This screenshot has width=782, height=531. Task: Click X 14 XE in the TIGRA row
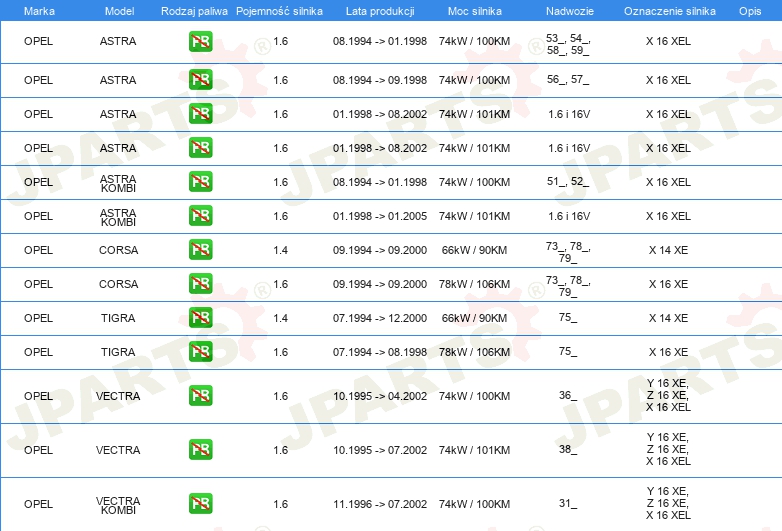point(668,318)
